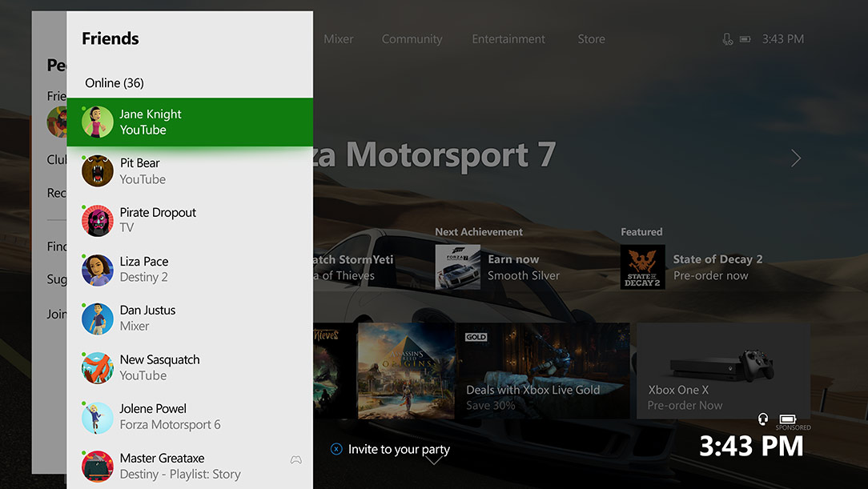
Task: Click the Forza Motorsport 7 title
Action: point(435,154)
